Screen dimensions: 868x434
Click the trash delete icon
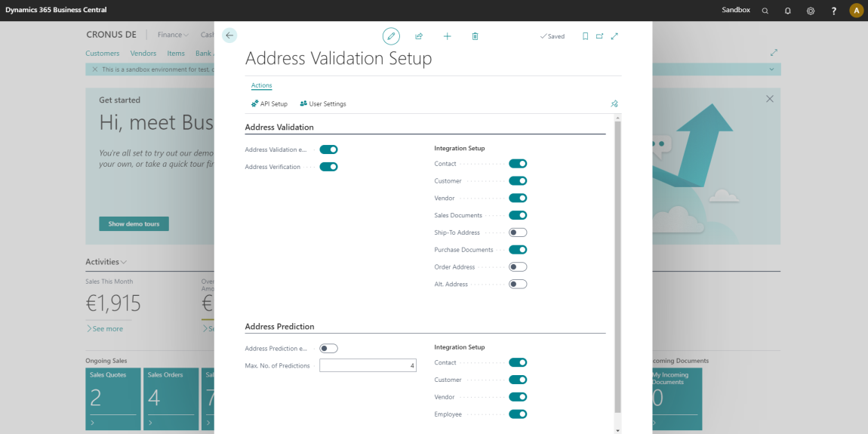click(475, 36)
